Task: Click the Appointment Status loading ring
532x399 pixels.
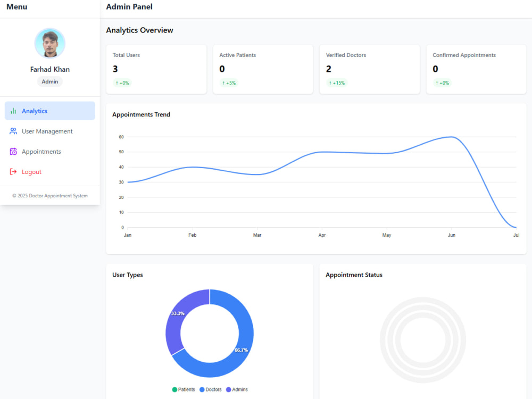Action: [x=423, y=340]
